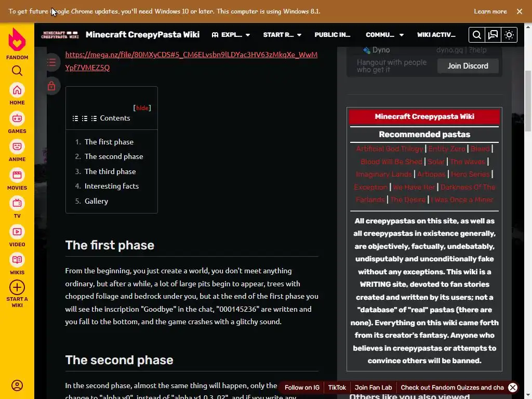Click The first phase section heading
The image size is (532, 399).
coord(110,245)
